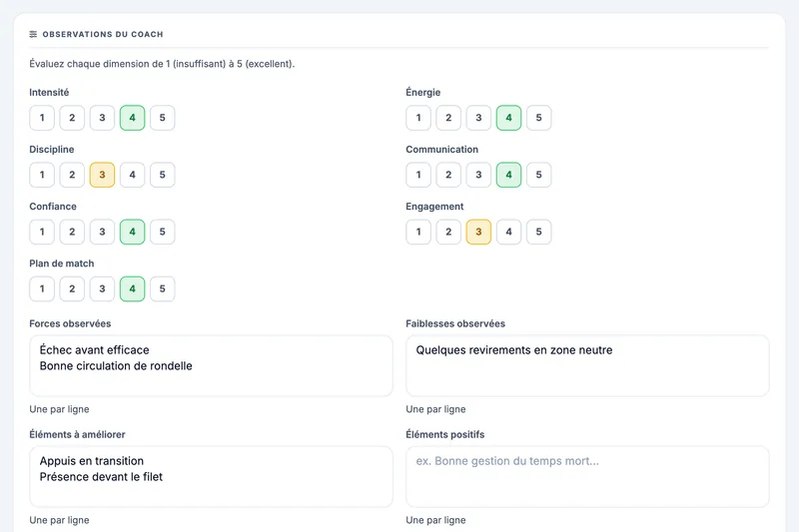Click "Une par ligne" hint under Éléments positifs

pyautogui.click(x=435, y=520)
